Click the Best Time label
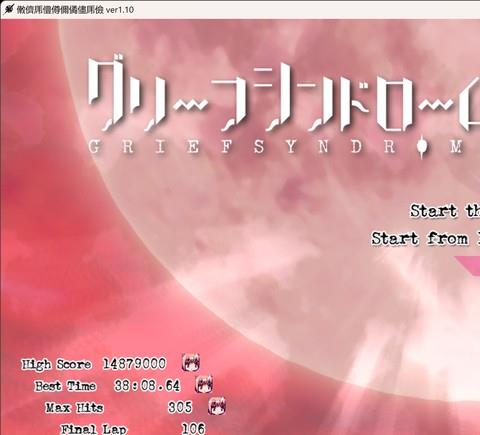 [x=66, y=386]
